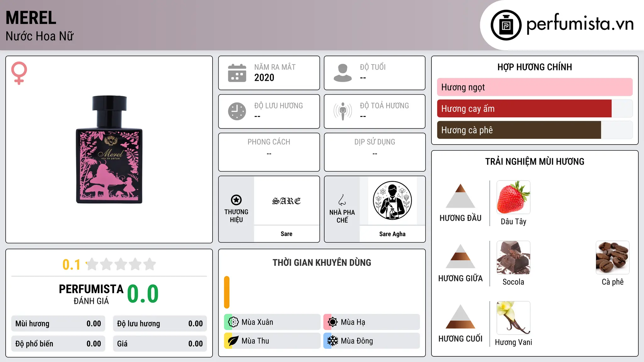Select the Cà phê coffee bean image
Image resolution: width=644 pixels, height=362 pixels.
(x=613, y=258)
